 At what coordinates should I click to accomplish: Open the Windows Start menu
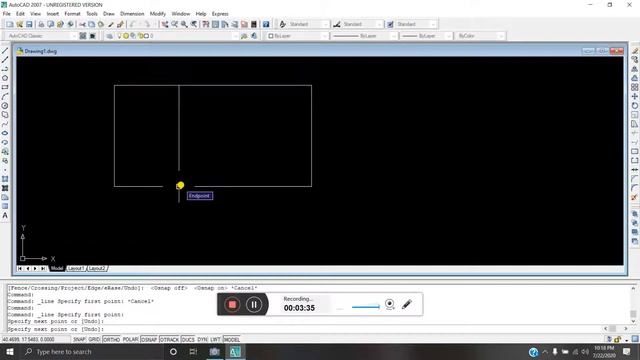(x=10, y=352)
